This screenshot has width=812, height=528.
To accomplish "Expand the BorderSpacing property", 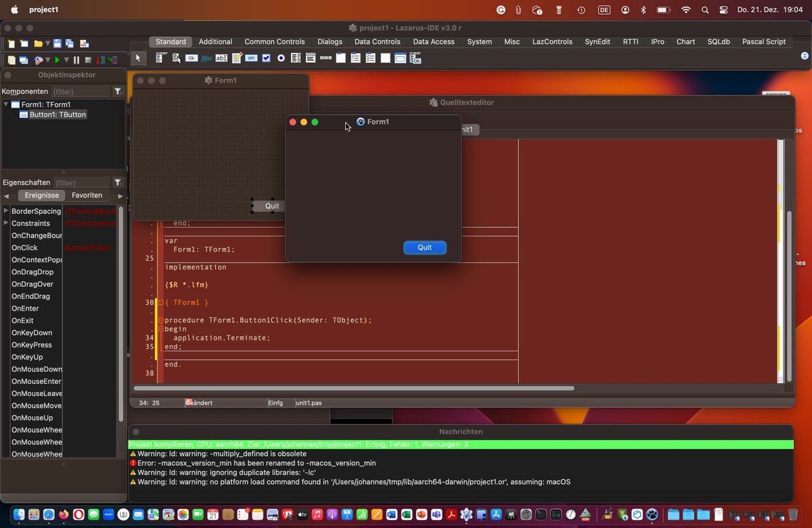I will (6, 211).
